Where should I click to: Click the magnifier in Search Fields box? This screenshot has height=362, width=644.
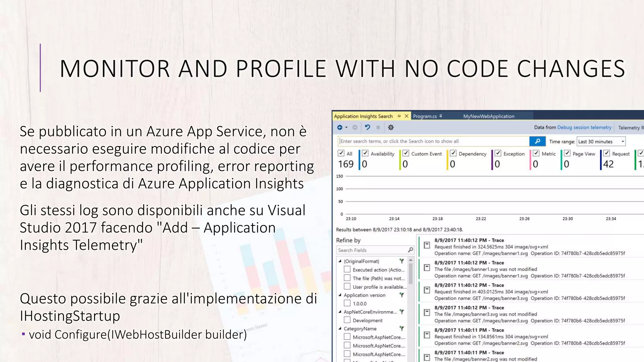point(410,250)
